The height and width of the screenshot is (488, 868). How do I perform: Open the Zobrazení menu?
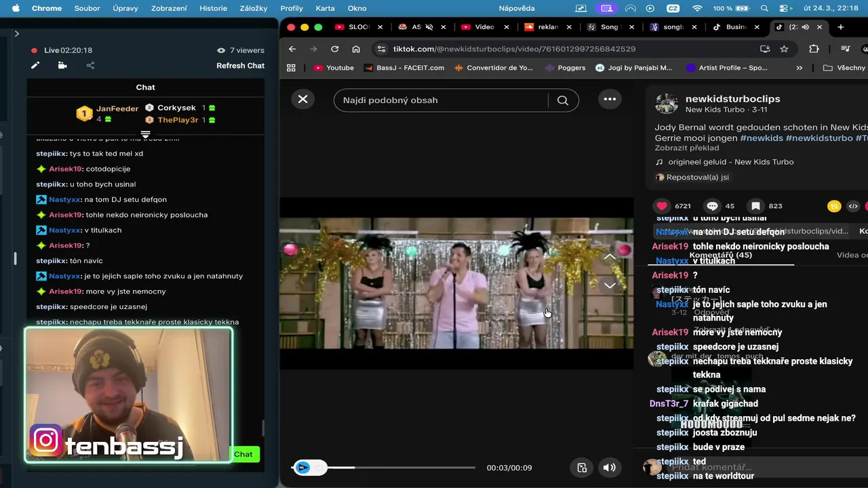(x=169, y=8)
